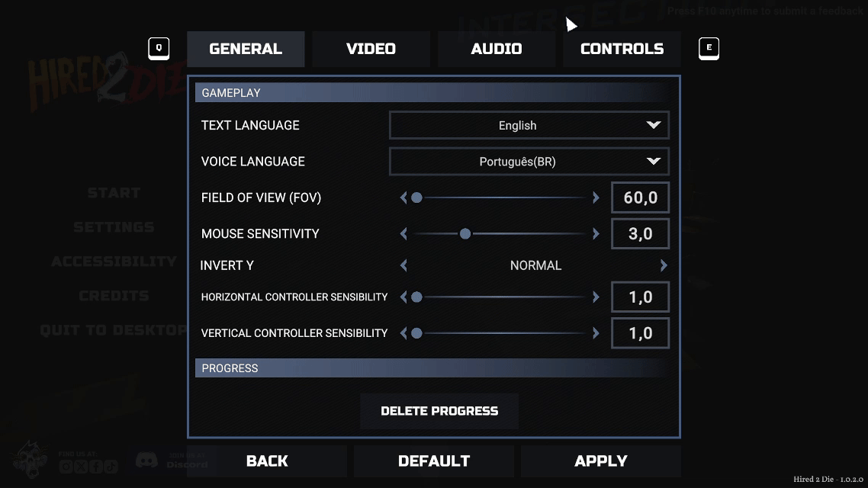This screenshot has width=868, height=488.
Task: Click the Q key previous-tab icon
Action: pyautogui.click(x=159, y=48)
